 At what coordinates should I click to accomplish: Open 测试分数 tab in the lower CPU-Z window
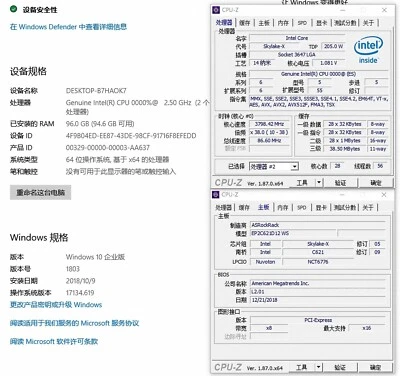pyautogui.click(x=345, y=207)
